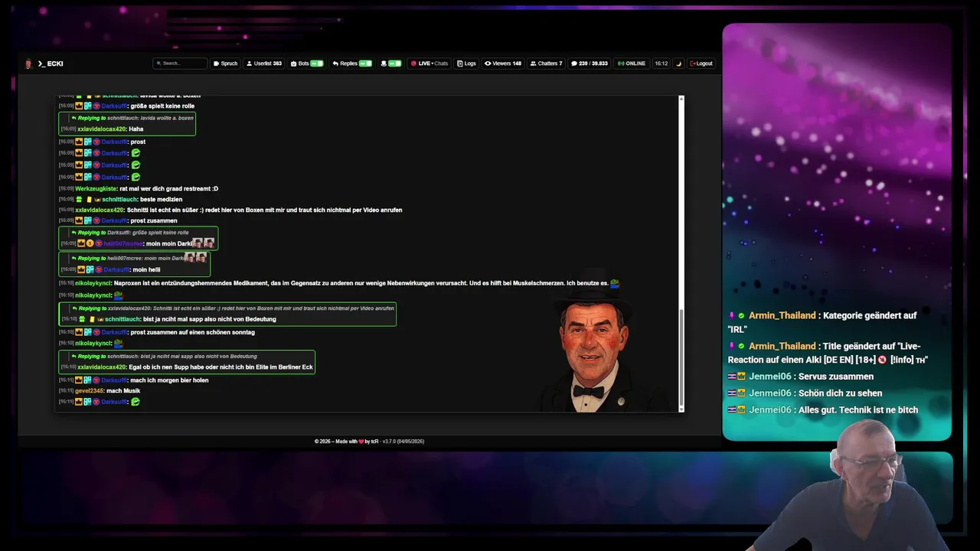Open the Spruch button

[x=225, y=64]
